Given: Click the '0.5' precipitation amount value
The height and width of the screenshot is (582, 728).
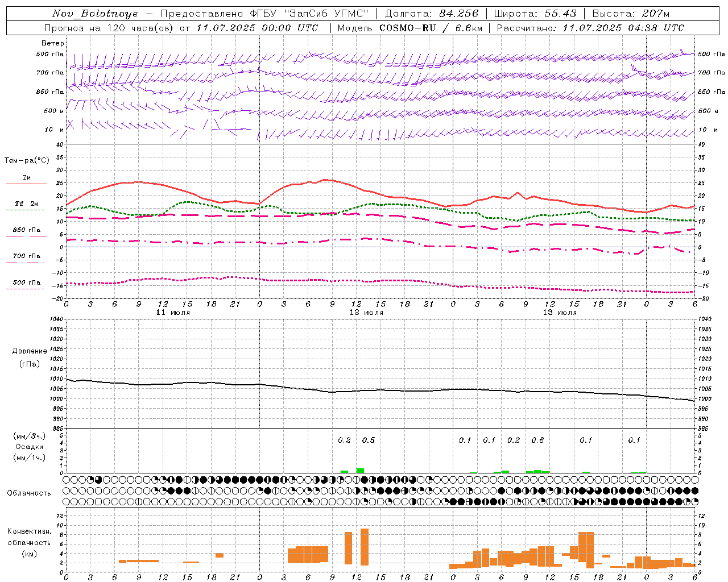Looking at the screenshot, I should [369, 440].
